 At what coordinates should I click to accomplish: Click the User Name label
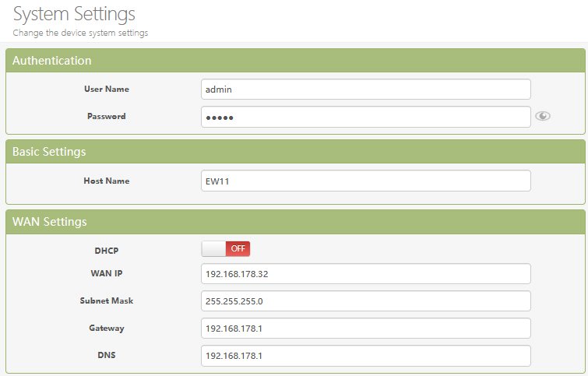tap(107, 90)
